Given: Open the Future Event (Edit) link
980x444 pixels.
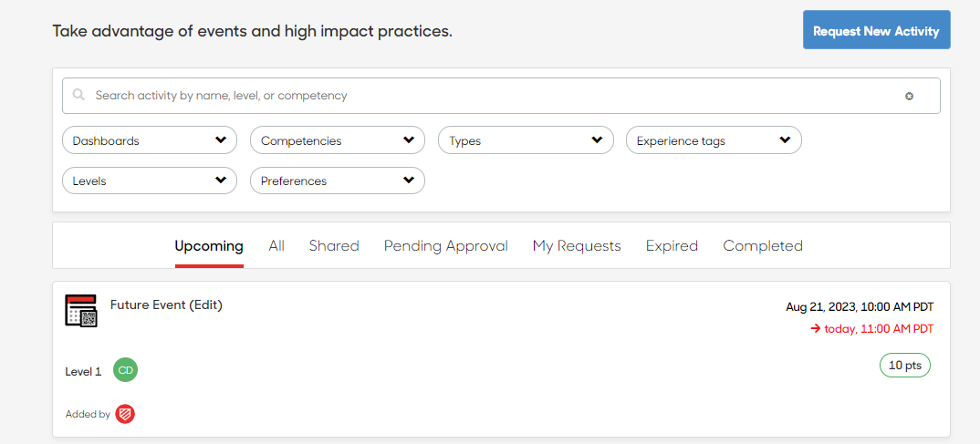Looking at the screenshot, I should [x=166, y=305].
